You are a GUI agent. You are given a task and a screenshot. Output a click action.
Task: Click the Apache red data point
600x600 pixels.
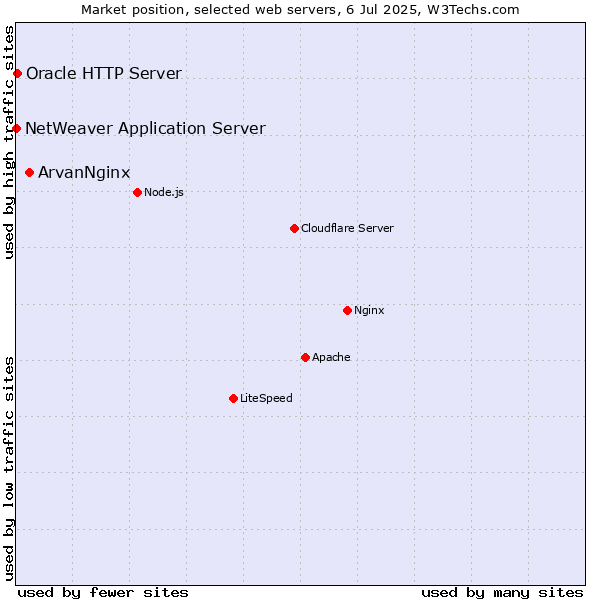click(305, 357)
